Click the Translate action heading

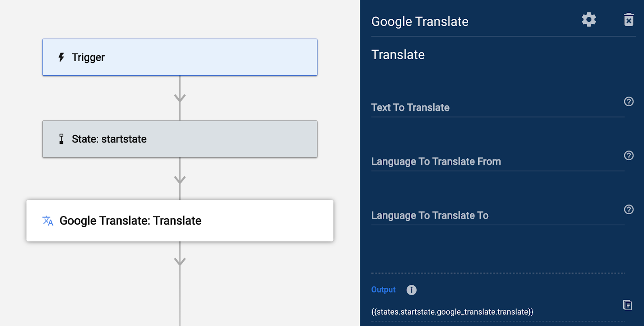coord(398,55)
